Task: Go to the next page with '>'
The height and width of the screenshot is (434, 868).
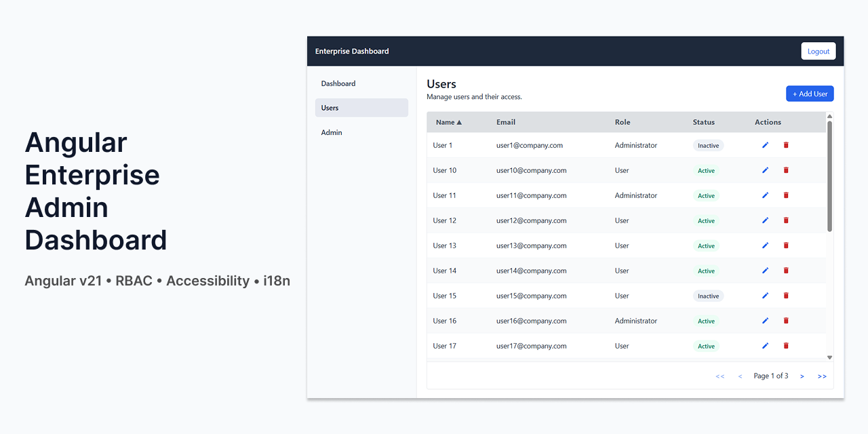Action: (802, 375)
